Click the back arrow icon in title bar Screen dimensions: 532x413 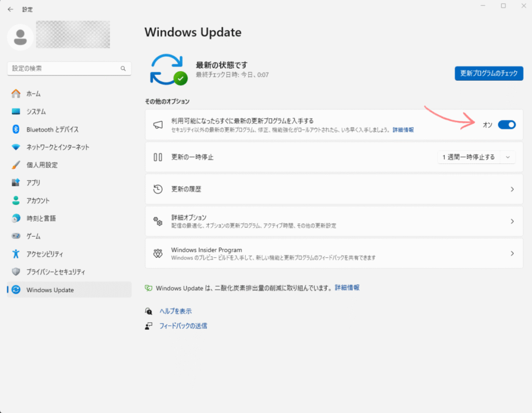pos(10,9)
